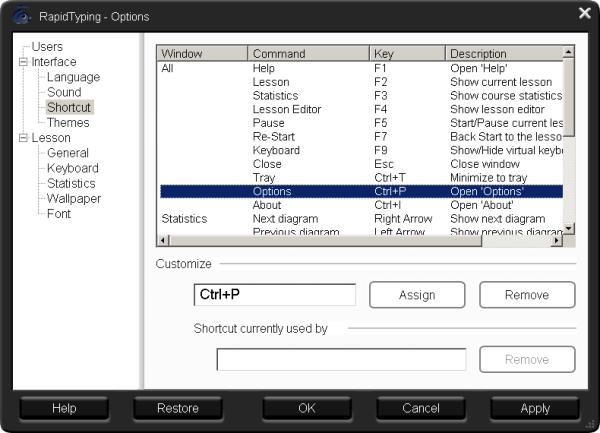The image size is (600, 433).
Task: Click scroll left arrow of shortcut list
Action: (x=163, y=241)
